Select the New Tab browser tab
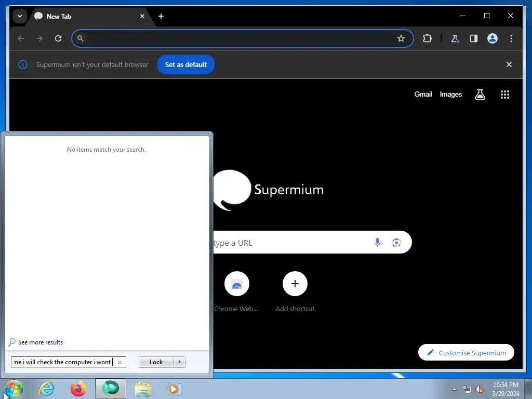 89,16
